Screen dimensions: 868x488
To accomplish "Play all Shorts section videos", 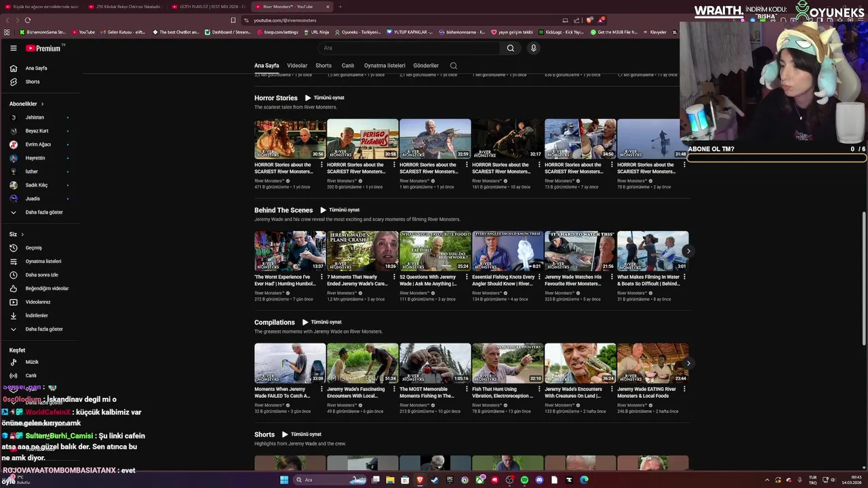I will (x=302, y=434).
